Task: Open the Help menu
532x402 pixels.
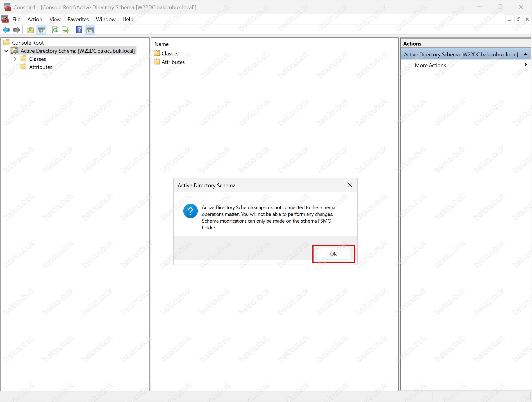Action: click(128, 19)
